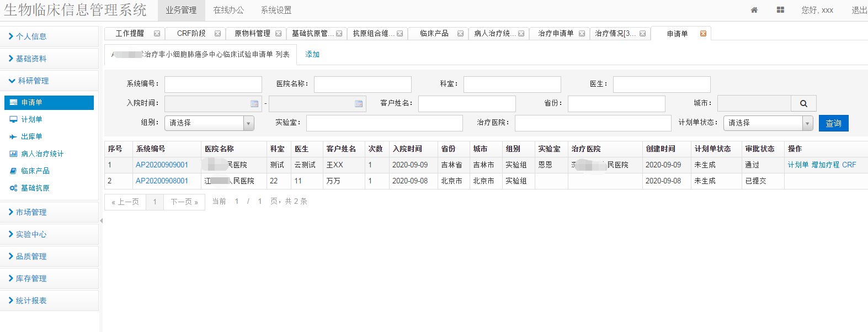Open the admission end date calendar icon
This screenshot has width=868, height=332.
tap(359, 104)
